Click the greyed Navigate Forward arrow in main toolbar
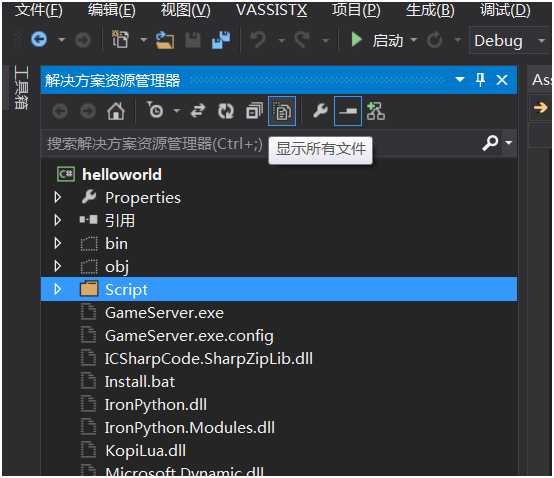Viewport: 554px width, 478px height. pyautogui.click(x=83, y=40)
